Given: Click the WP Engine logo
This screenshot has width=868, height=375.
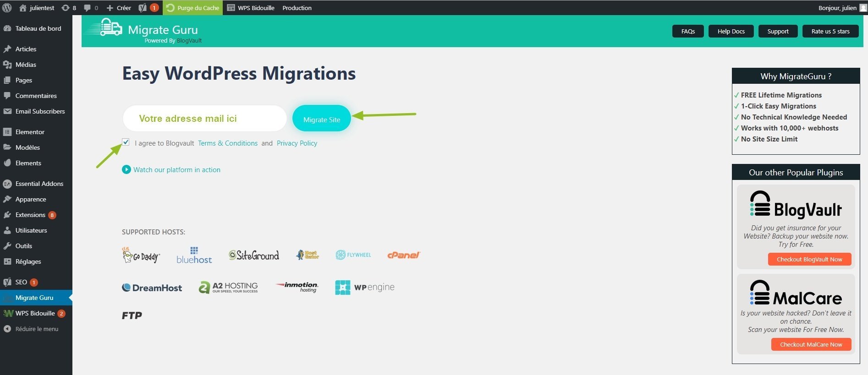Looking at the screenshot, I should pyautogui.click(x=365, y=288).
